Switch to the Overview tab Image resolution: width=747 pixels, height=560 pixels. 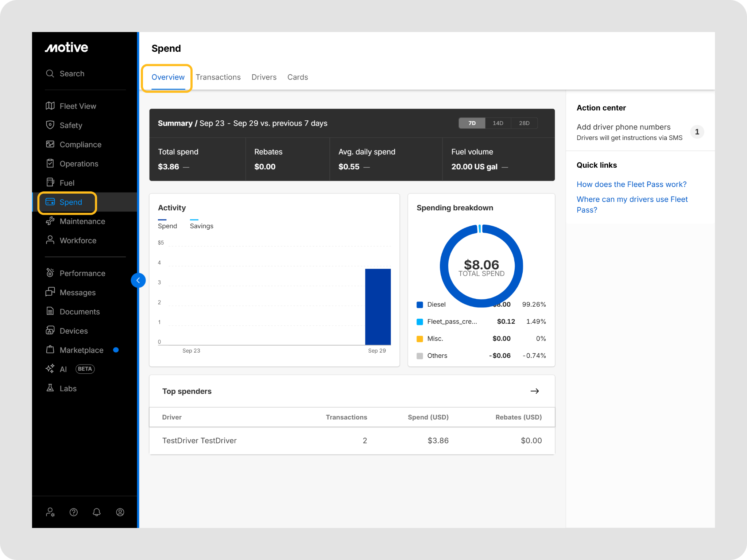click(168, 77)
